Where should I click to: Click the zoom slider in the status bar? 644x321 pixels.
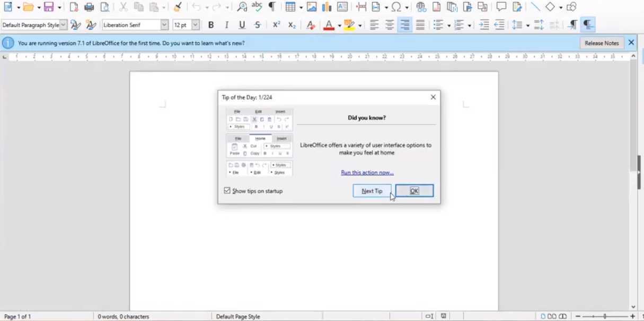tap(605, 316)
